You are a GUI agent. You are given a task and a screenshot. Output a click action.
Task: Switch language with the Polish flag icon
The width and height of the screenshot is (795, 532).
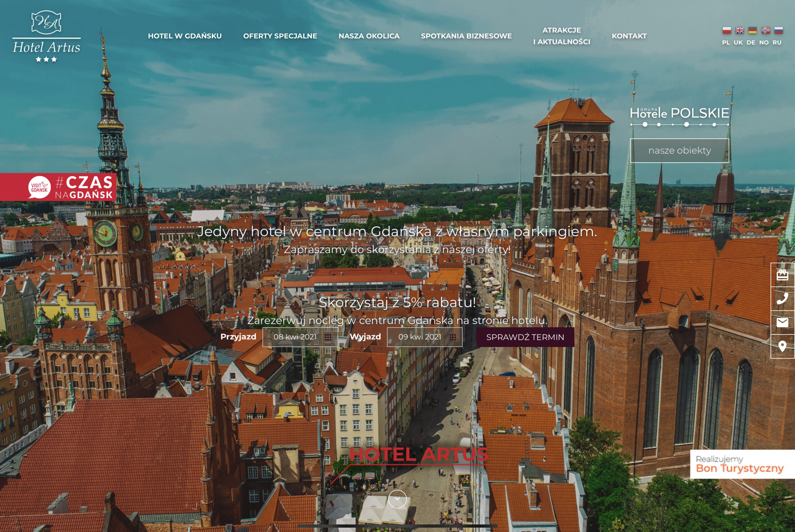(726, 30)
